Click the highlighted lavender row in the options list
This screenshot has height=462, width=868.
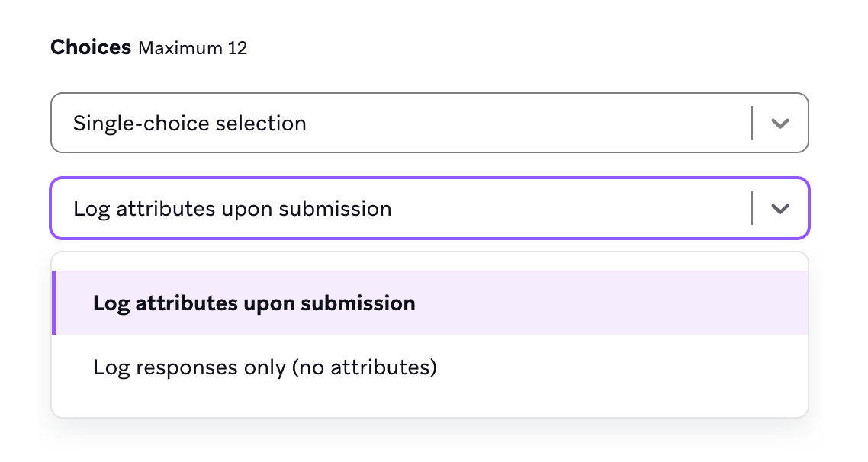429,303
